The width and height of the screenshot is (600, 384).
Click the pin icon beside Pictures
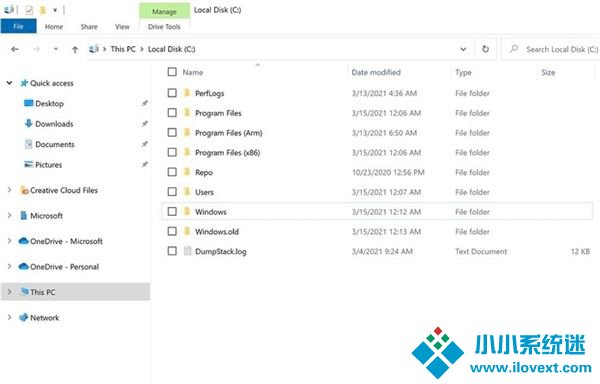[x=144, y=164]
